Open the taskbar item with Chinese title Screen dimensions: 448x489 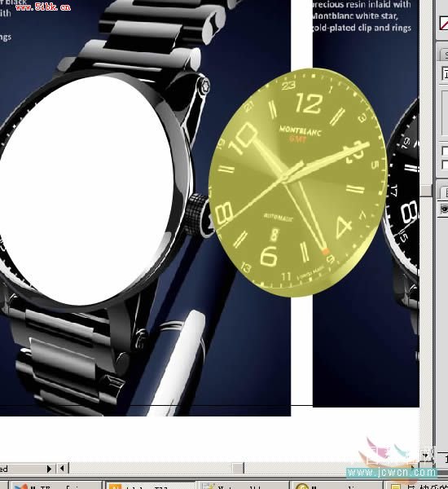click(417, 485)
